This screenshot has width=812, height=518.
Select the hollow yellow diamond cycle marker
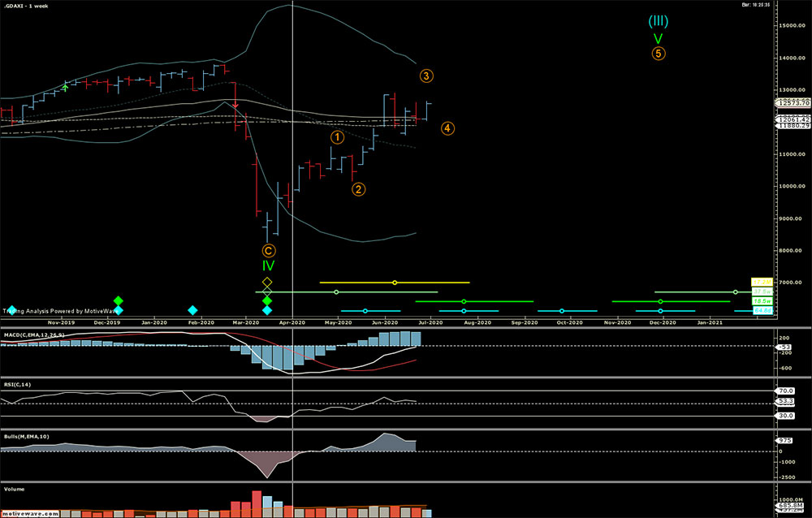coord(267,282)
